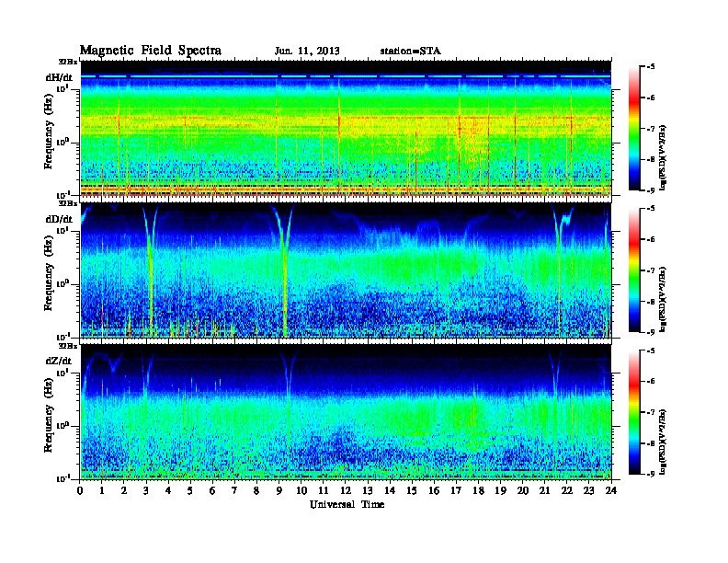
Task: Click the 'Universal Time' axis label
Action: (x=347, y=504)
